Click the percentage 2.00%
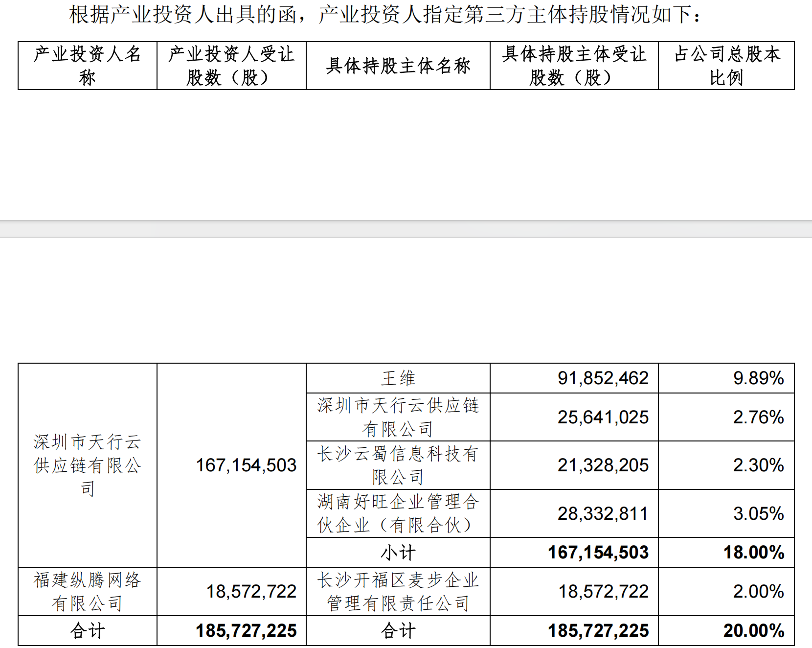The image size is (812, 648). click(x=758, y=591)
